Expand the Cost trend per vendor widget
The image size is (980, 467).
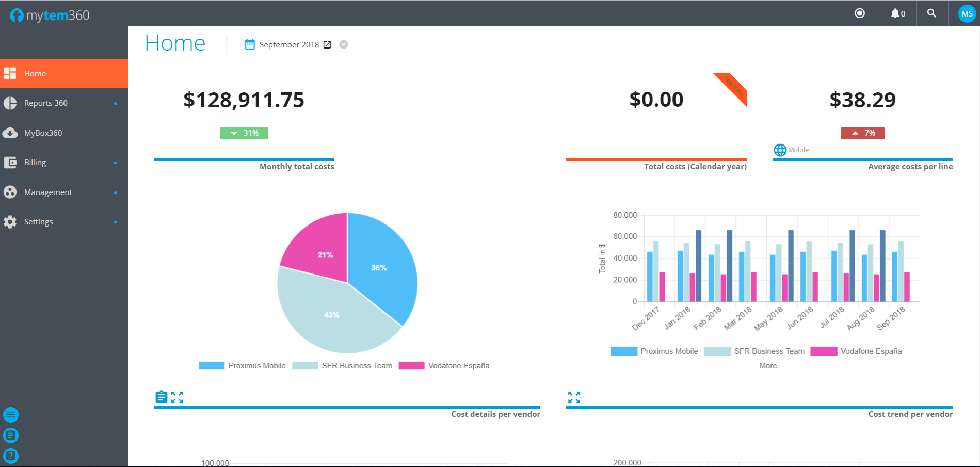(574, 397)
